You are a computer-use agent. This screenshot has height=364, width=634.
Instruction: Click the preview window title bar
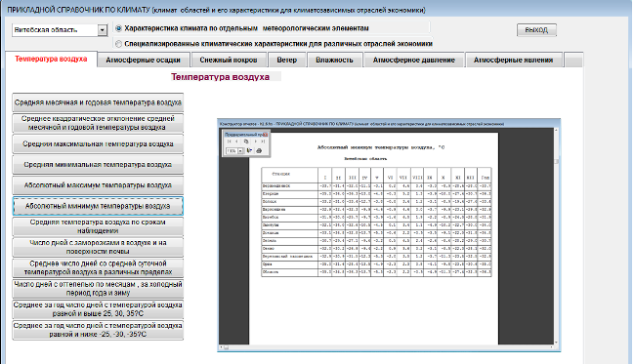coord(389,124)
